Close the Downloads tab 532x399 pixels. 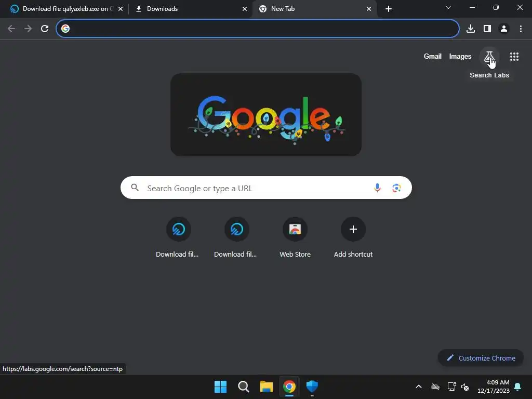tap(245, 9)
